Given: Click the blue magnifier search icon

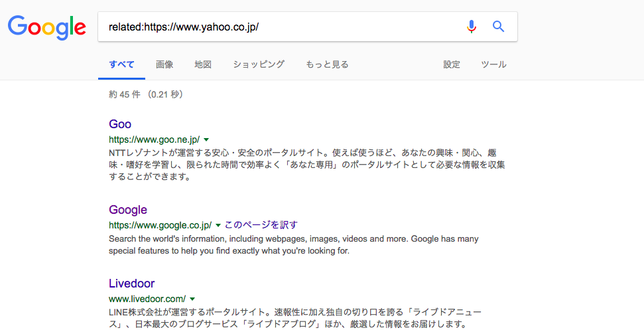Looking at the screenshot, I should click(498, 27).
